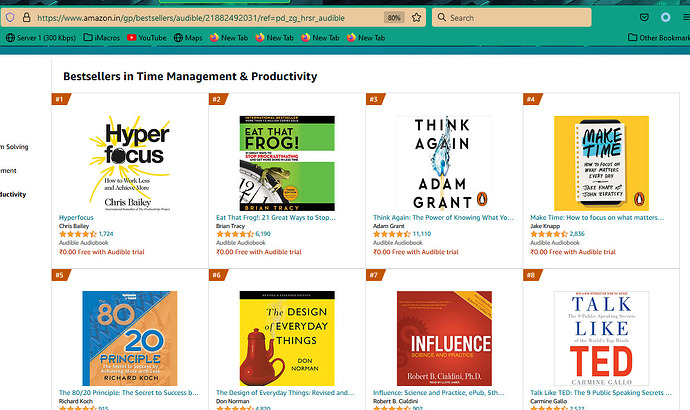Click the 80% zoom level indicator
The height and width of the screenshot is (410, 690).
tap(394, 18)
